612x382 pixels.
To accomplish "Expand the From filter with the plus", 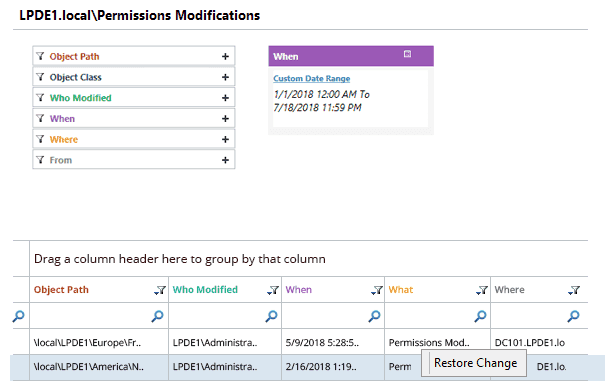I will 225,160.
